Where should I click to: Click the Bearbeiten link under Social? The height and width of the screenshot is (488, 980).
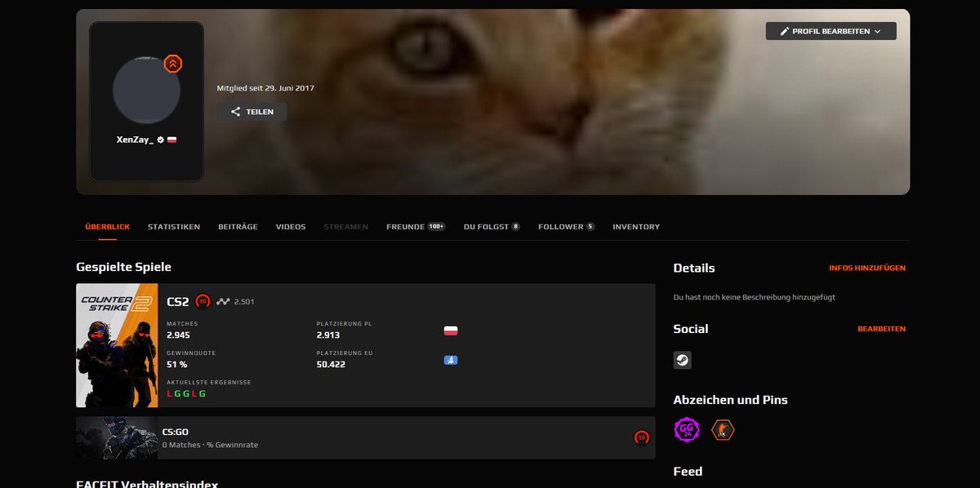(881, 329)
